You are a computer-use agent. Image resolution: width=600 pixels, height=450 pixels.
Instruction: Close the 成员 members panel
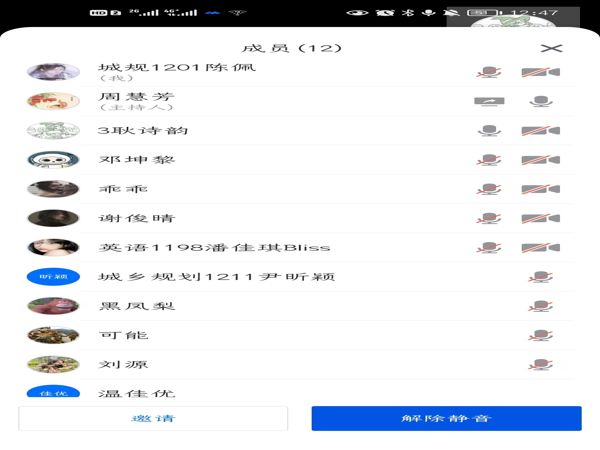coord(551,48)
